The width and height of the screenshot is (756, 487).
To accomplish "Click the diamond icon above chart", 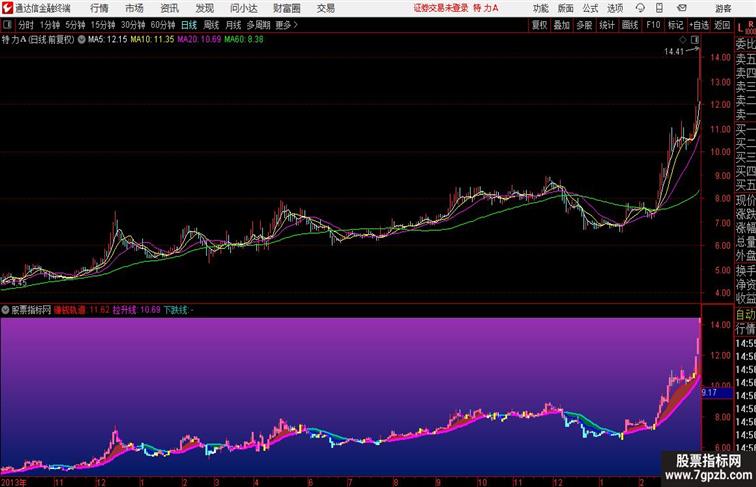I will (x=683, y=40).
